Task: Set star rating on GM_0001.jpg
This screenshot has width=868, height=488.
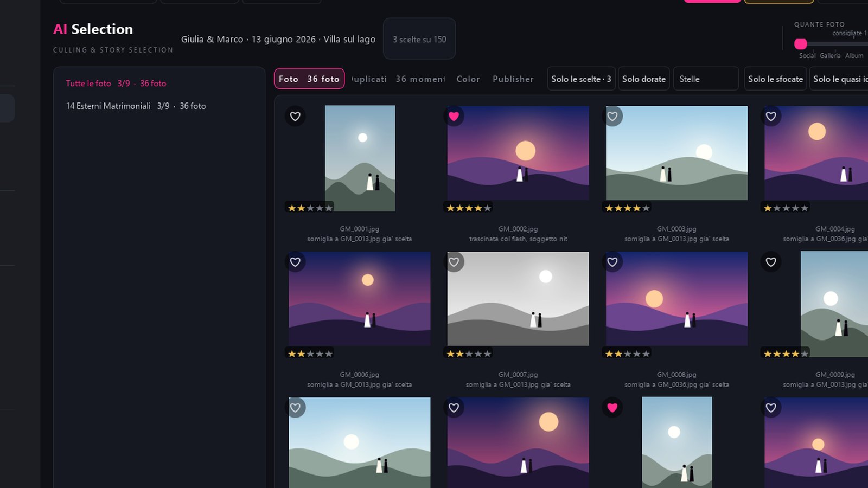Action: (310, 208)
